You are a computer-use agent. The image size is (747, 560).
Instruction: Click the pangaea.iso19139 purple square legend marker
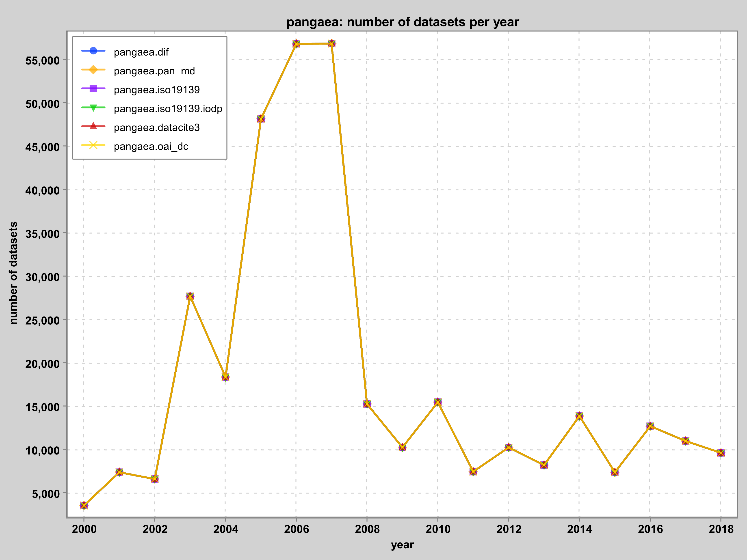click(x=93, y=88)
